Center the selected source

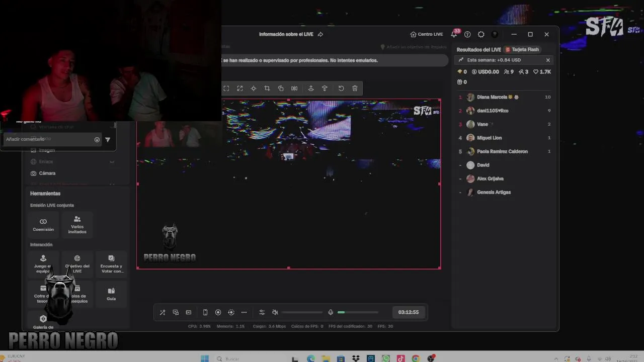click(254, 88)
